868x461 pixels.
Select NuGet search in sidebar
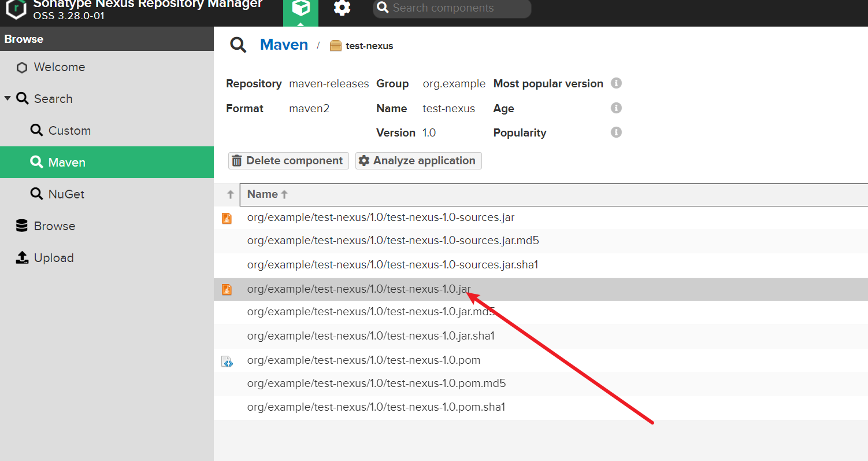66,194
